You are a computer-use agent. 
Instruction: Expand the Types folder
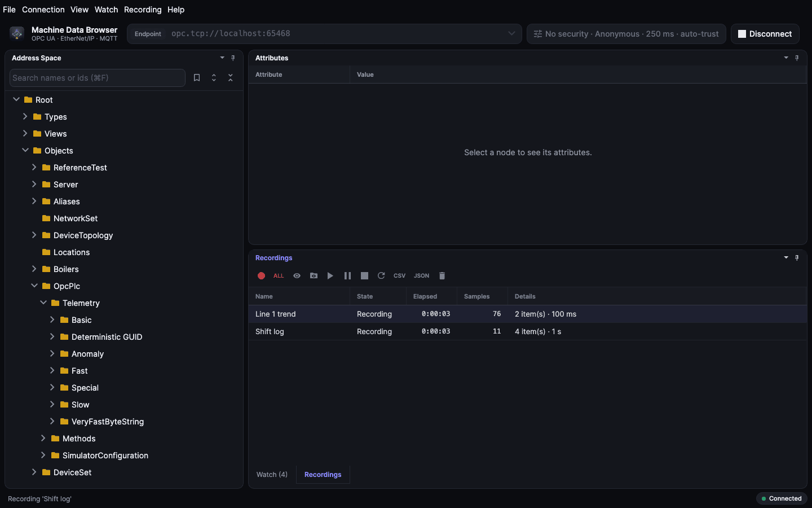[x=25, y=116]
